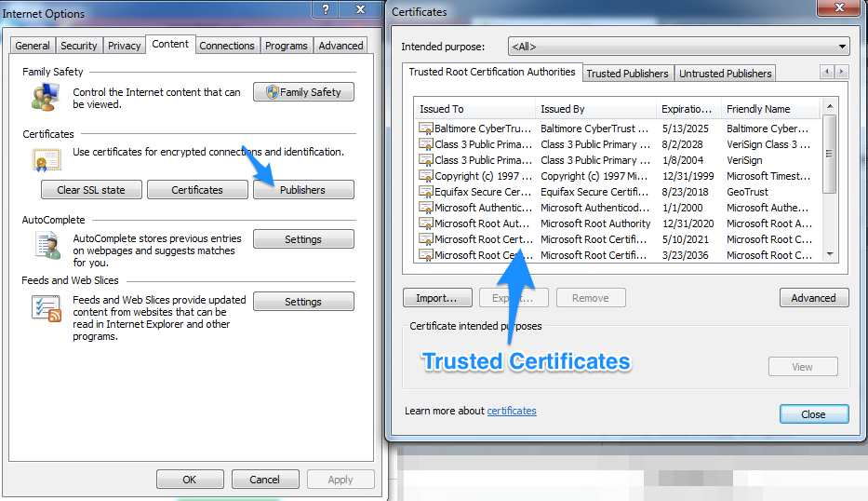This screenshot has height=501, width=868.
Task: Sort by Issued To column header
Action: 474,109
